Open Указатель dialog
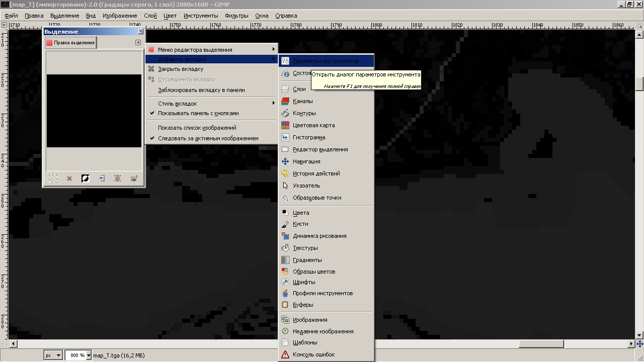 327,186
